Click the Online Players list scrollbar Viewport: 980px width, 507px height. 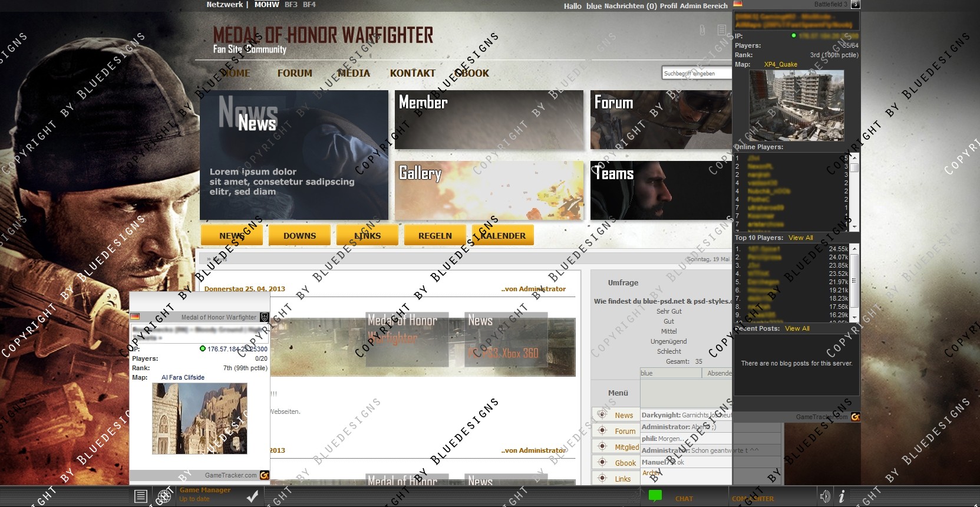point(854,192)
